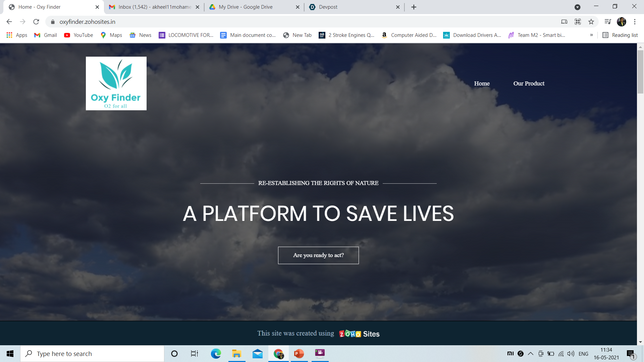Click the Windows taskbar search box

click(92, 354)
